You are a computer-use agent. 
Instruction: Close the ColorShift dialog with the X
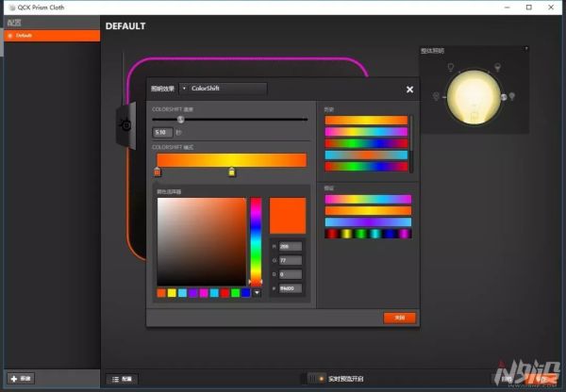(x=409, y=90)
